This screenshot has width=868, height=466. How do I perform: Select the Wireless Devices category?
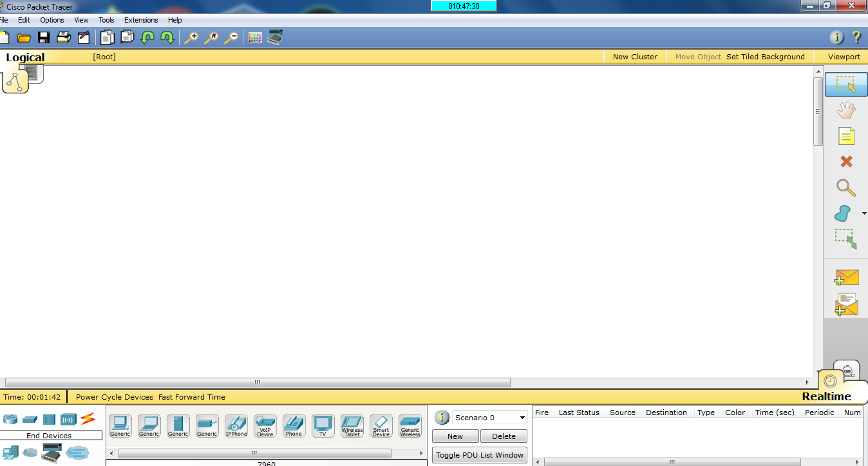pos(68,419)
